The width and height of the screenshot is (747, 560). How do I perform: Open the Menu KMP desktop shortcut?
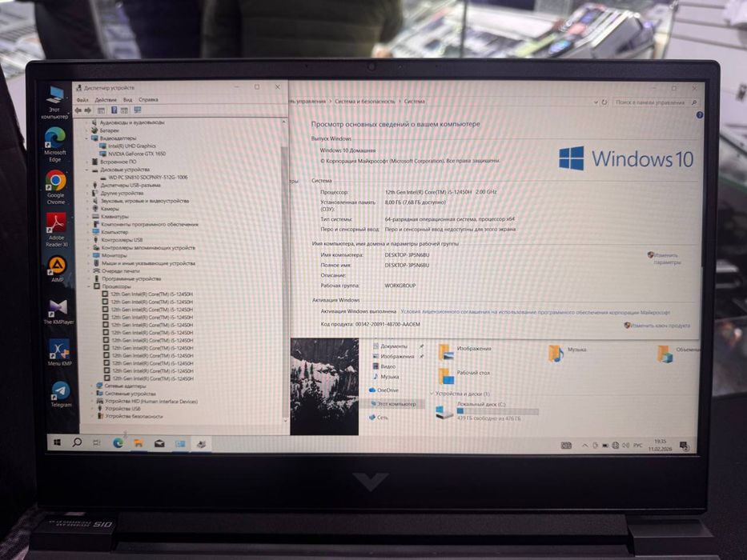pyautogui.click(x=59, y=351)
